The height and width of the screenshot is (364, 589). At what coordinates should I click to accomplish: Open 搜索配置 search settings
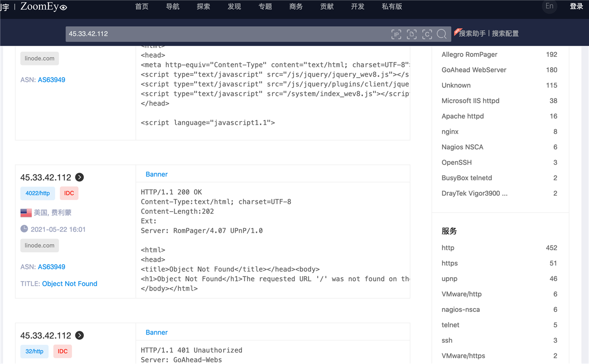pos(505,33)
